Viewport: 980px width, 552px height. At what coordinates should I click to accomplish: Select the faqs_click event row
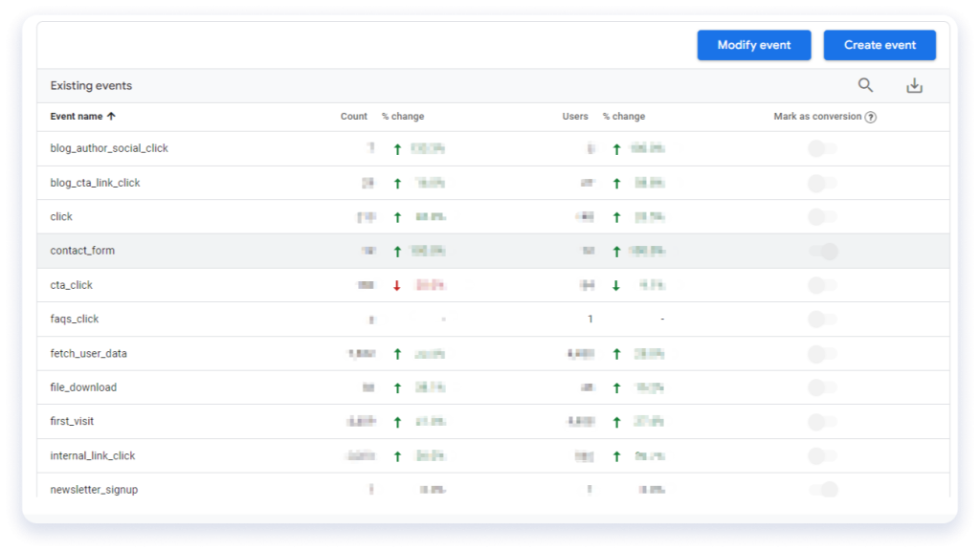click(x=76, y=319)
